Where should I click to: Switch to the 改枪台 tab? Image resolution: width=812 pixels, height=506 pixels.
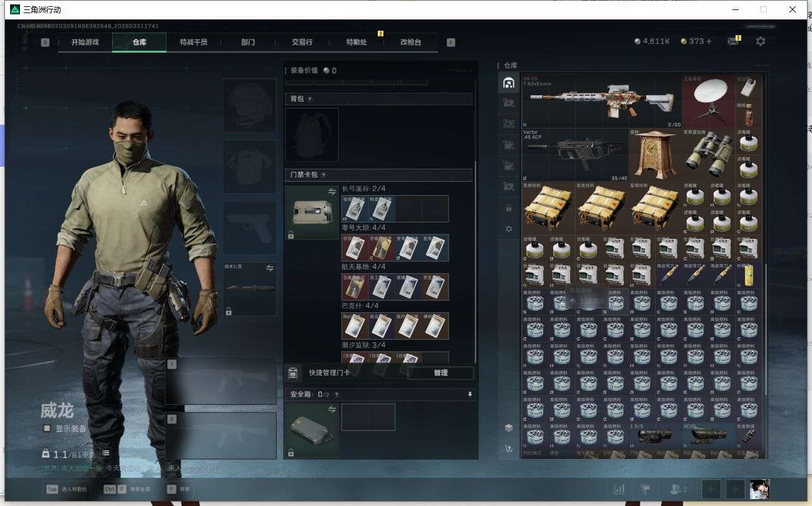pos(410,42)
